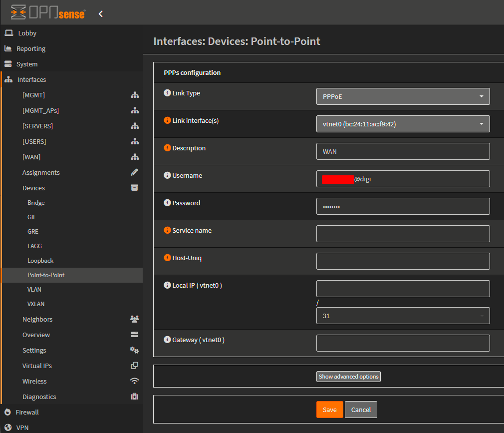Cancel the PPP configuration
Image resolution: width=504 pixels, height=433 pixels.
361,410
